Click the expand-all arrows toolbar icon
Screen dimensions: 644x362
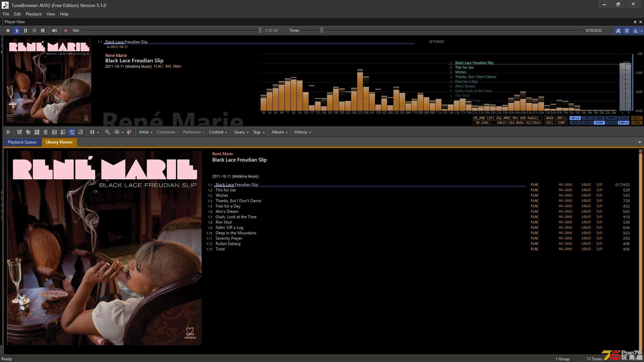19,132
